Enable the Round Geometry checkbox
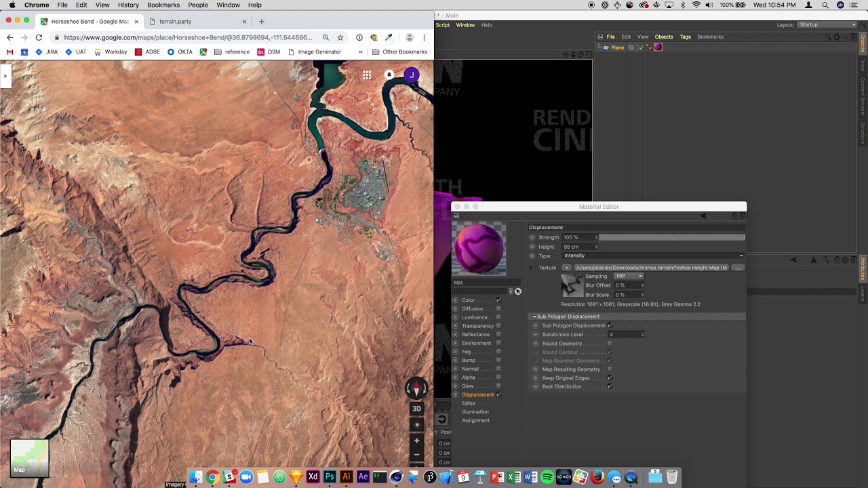Screen dimensions: 868x488 610,344
